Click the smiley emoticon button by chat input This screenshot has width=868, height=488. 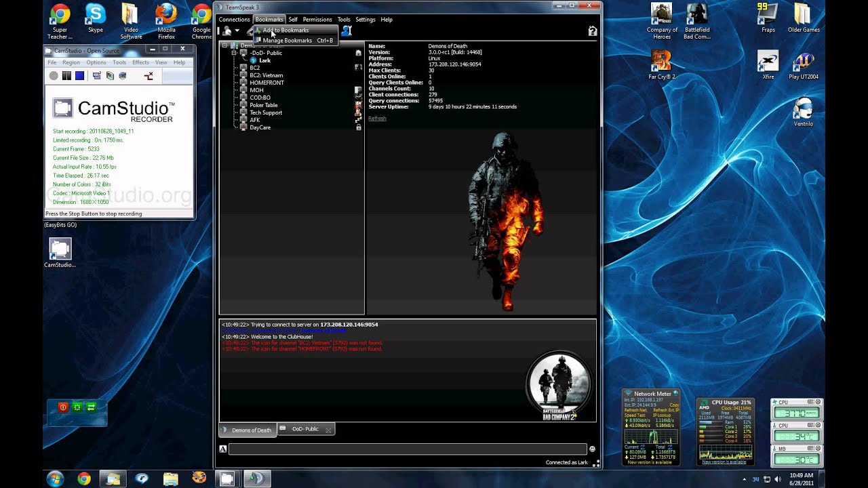592,449
